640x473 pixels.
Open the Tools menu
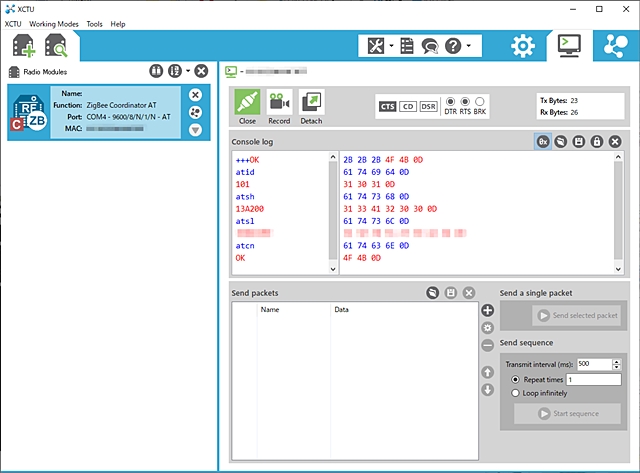click(94, 23)
